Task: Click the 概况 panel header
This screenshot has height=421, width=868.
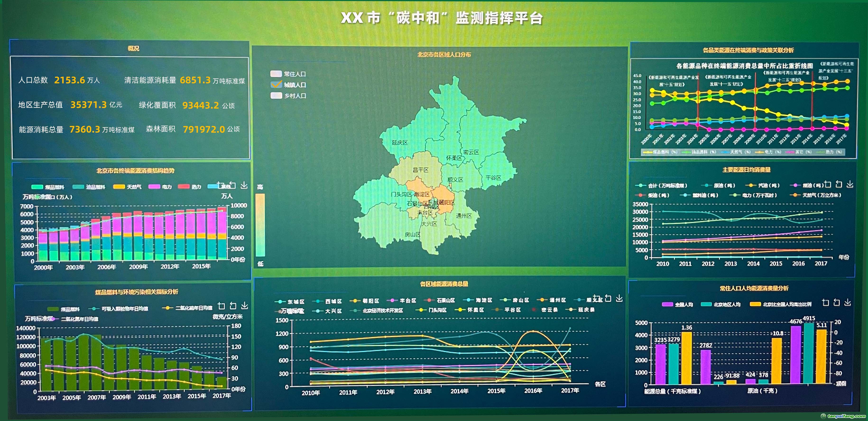Action: coord(134,49)
